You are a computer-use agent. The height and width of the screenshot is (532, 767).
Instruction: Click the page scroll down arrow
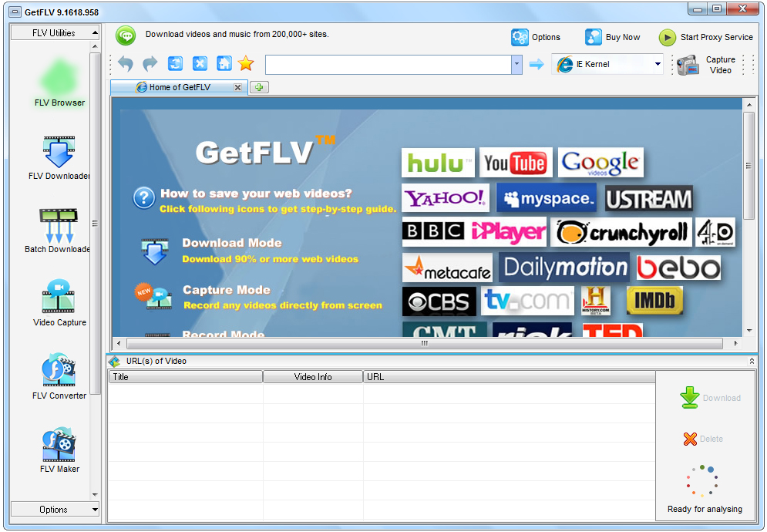(x=749, y=331)
